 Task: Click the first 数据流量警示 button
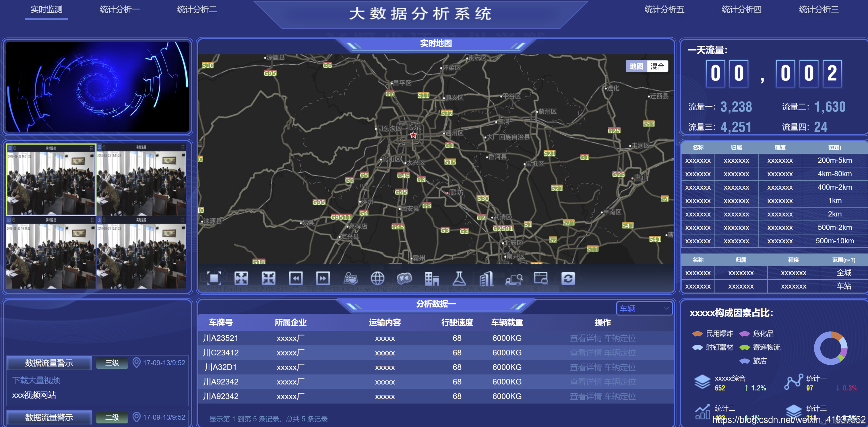(49, 363)
